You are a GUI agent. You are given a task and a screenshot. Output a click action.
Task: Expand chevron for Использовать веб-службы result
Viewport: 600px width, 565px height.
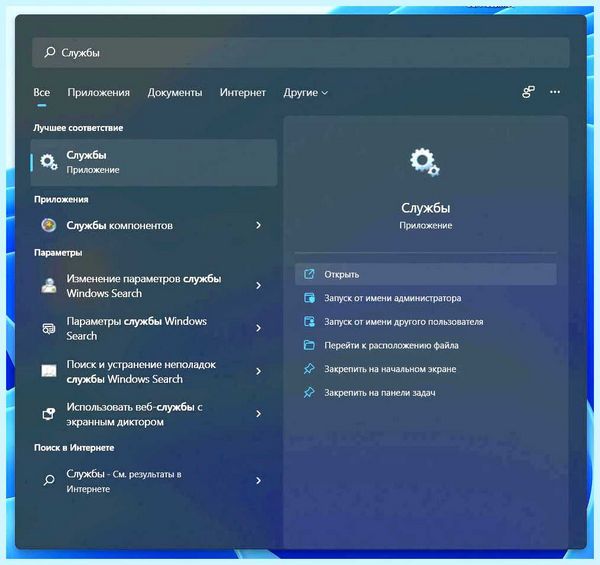coord(259,414)
